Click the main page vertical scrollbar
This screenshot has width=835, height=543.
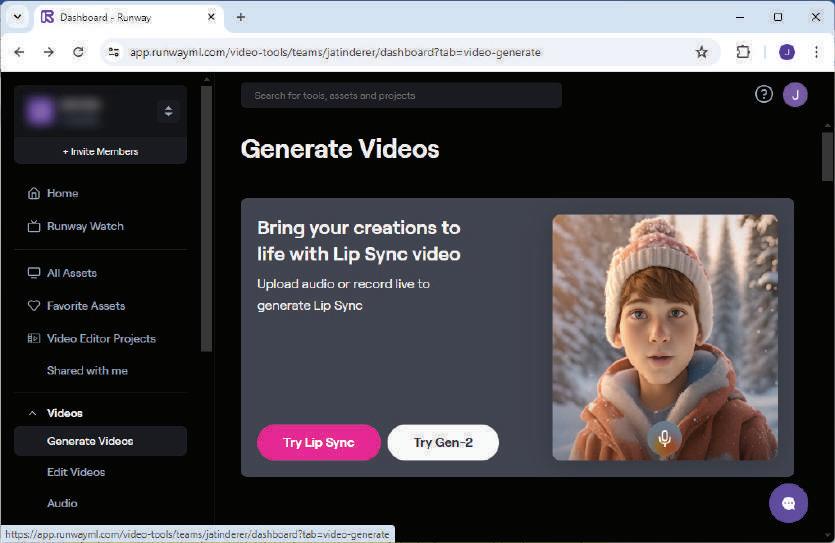[827, 157]
